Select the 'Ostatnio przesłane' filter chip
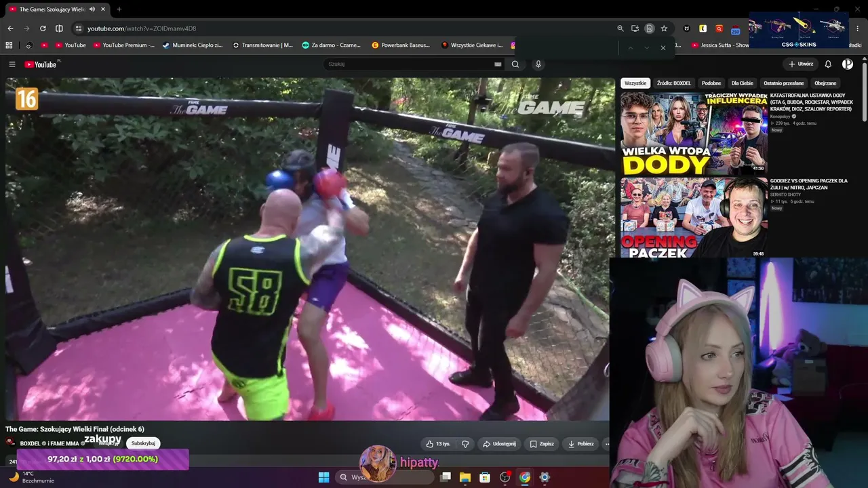Image resolution: width=868 pixels, height=488 pixels. point(784,83)
